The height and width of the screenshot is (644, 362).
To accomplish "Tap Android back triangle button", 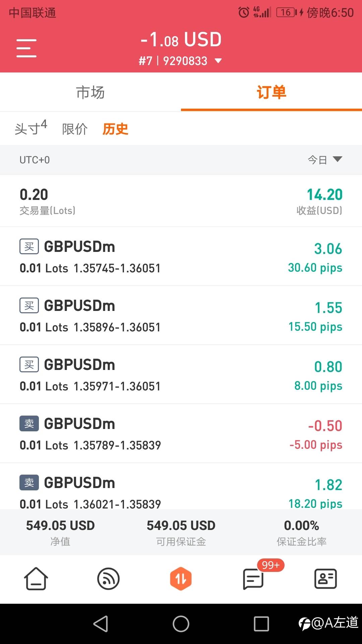I will pyautogui.click(x=101, y=624).
